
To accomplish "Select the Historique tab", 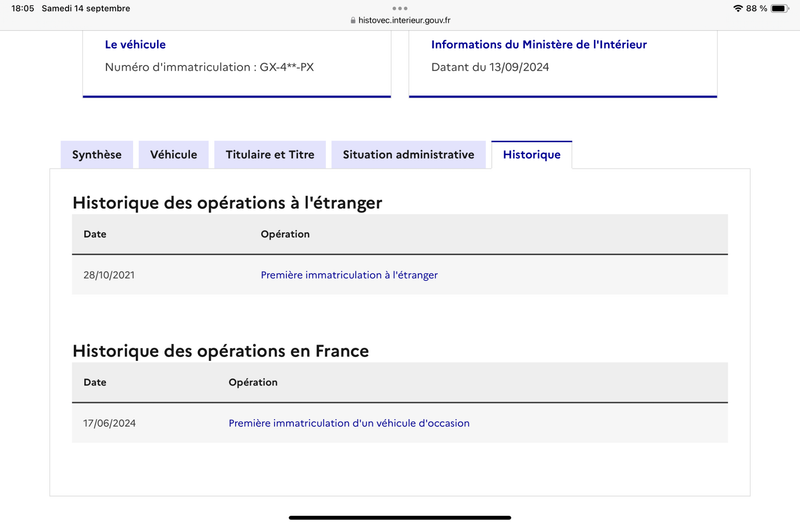I will [x=532, y=155].
